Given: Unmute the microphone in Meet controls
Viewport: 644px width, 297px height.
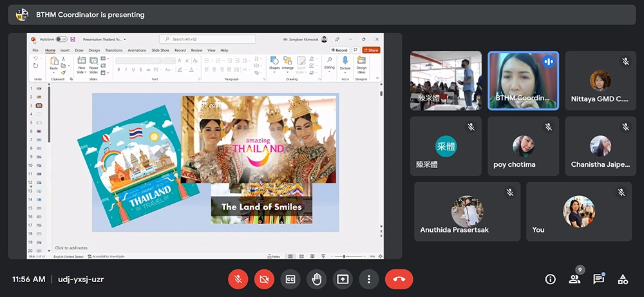Looking at the screenshot, I should point(238,280).
